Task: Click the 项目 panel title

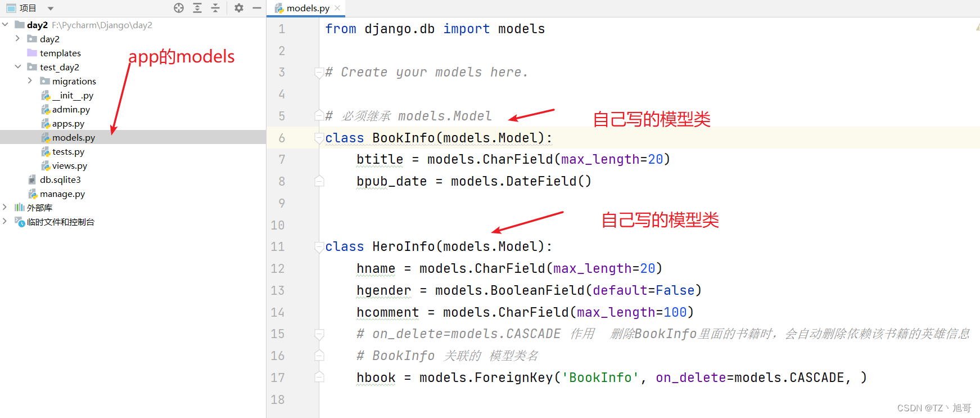Action: [28, 8]
